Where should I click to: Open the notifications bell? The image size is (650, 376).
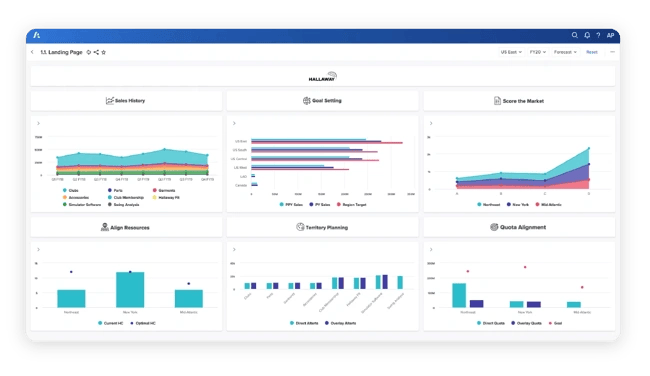587,35
